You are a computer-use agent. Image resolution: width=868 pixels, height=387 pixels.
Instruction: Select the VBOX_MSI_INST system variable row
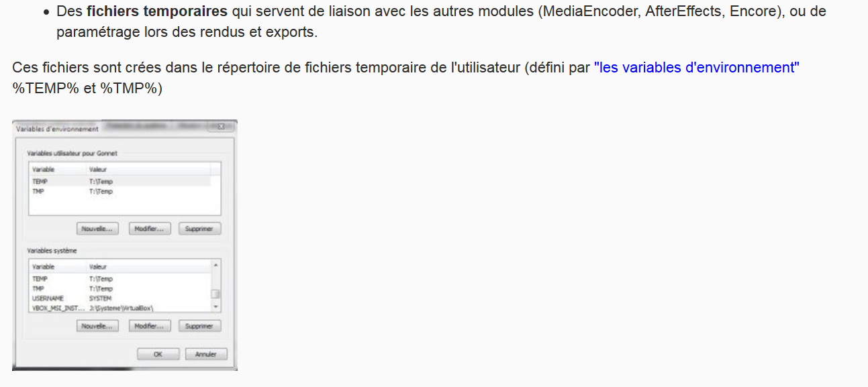[120, 308]
